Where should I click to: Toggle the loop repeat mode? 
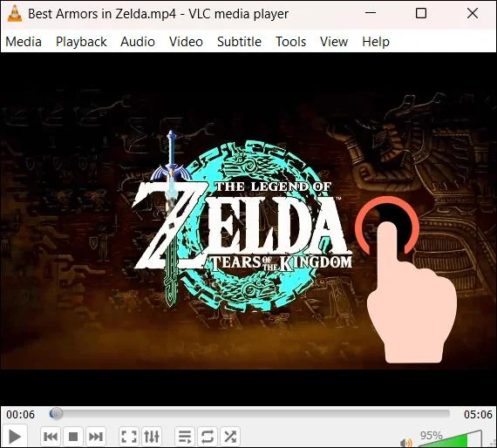coord(208,437)
